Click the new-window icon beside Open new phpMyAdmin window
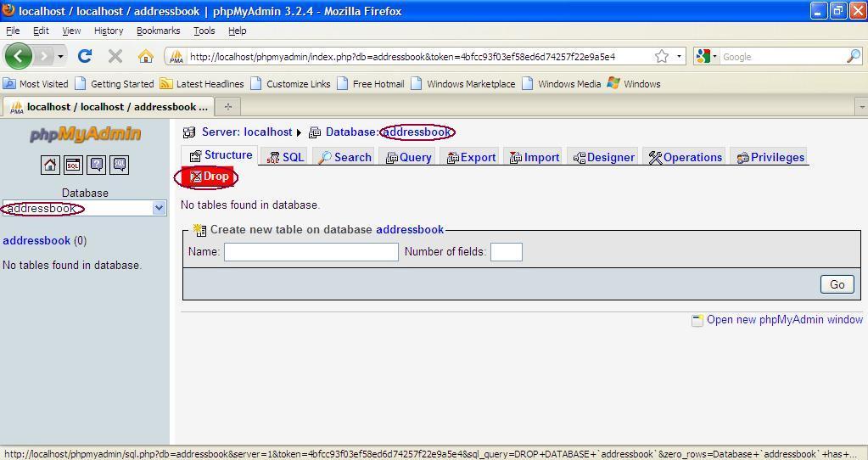 point(697,320)
